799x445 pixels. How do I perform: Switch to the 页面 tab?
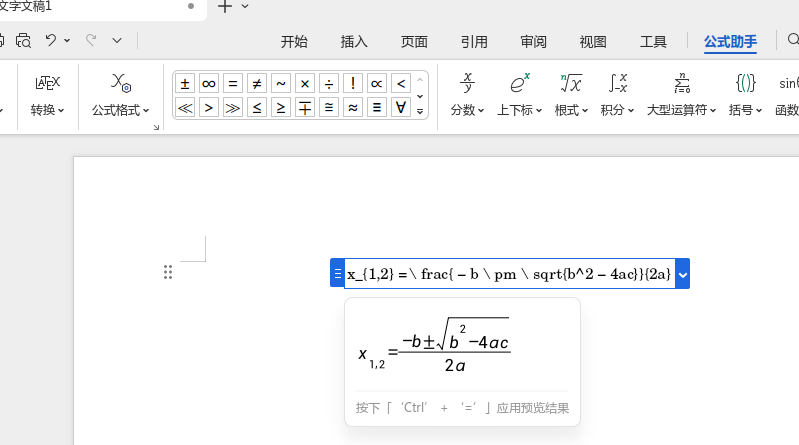click(x=414, y=41)
